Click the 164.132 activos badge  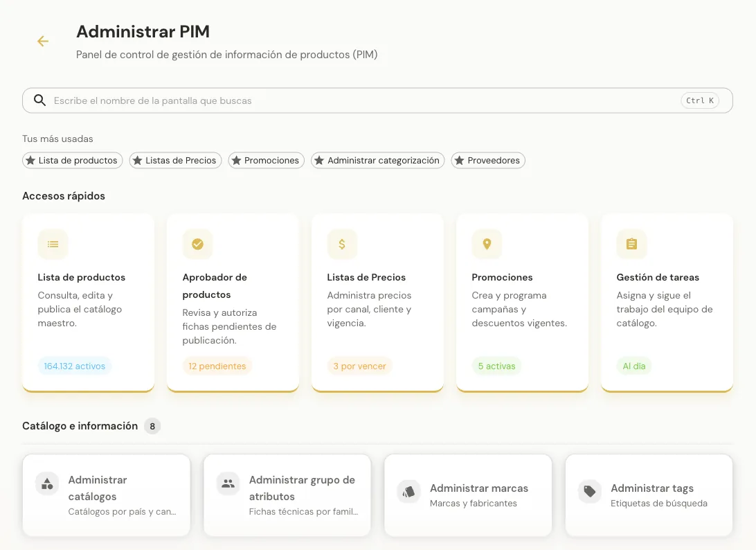(x=75, y=366)
